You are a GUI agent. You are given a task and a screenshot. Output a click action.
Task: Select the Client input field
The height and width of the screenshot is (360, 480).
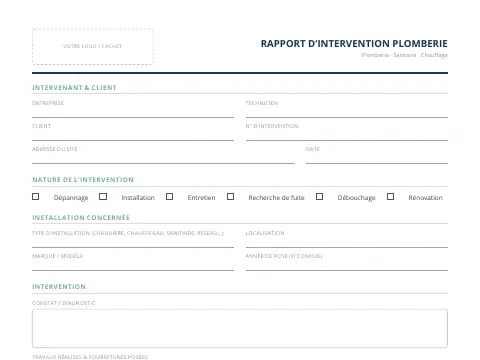pyautogui.click(x=133, y=135)
